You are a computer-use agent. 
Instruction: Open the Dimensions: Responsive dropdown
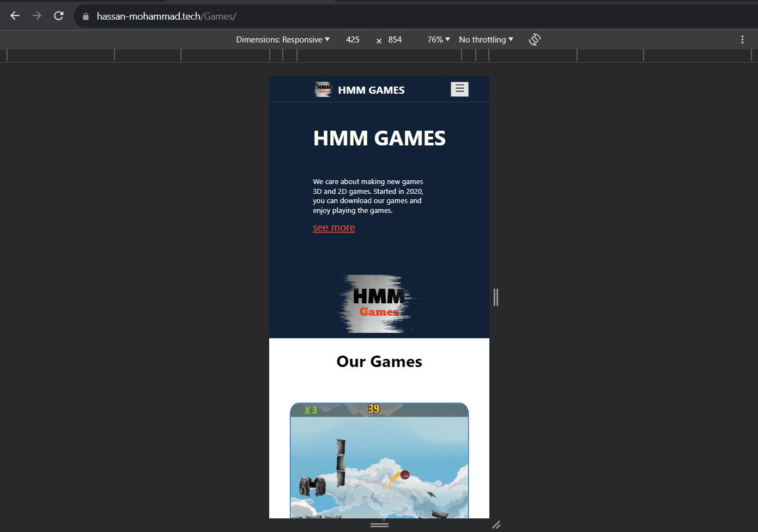[x=283, y=39]
